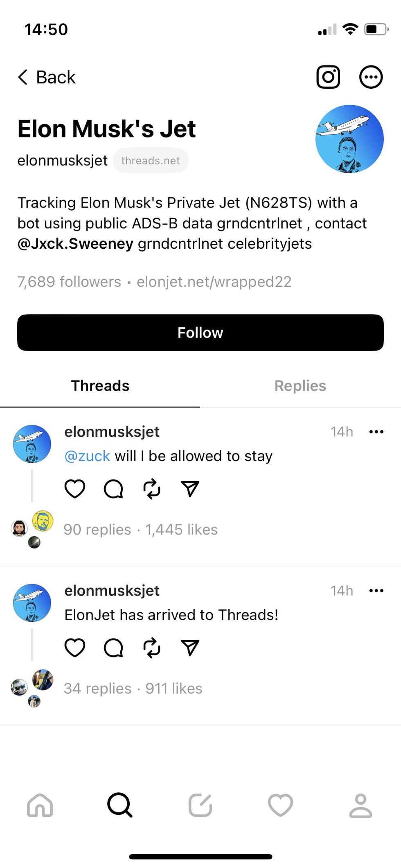
Task: Repost the '@zuck will I be allowed' post
Action: [152, 488]
